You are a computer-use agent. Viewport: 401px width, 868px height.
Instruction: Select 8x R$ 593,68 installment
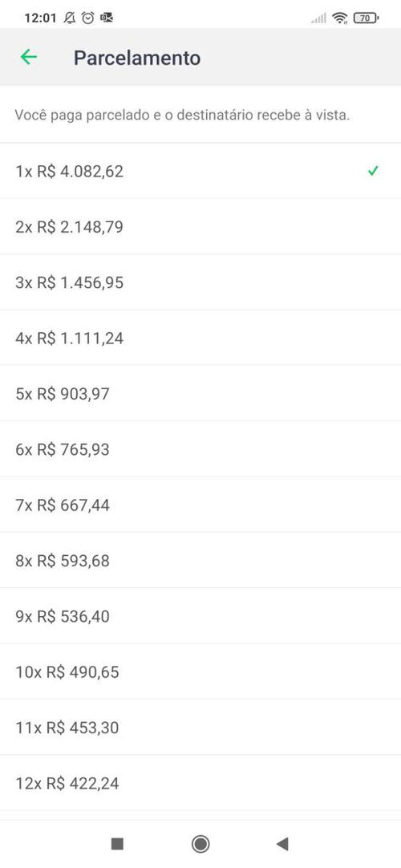pos(200,560)
